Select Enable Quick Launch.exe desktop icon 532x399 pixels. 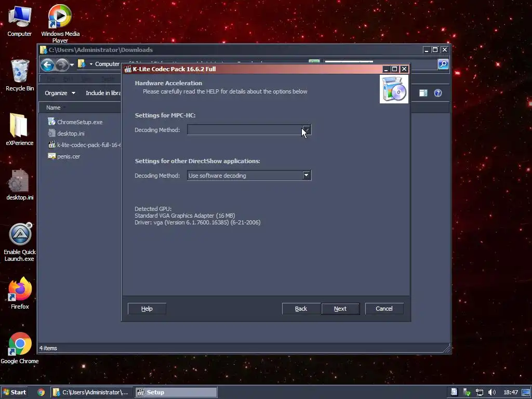pos(20,242)
